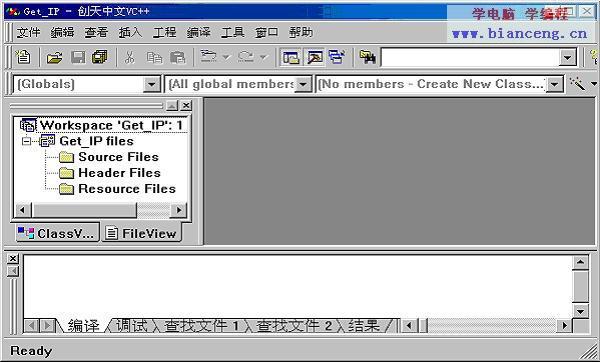Select the Get_IP files tree label
The width and height of the screenshot is (600, 362).
[x=97, y=141]
